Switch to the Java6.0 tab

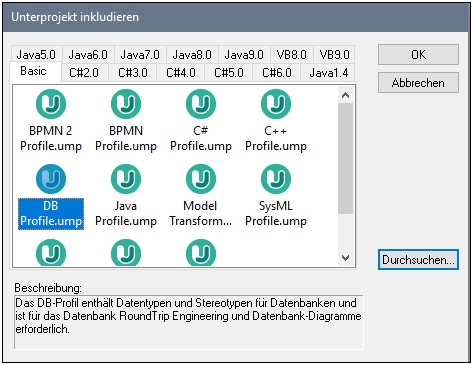pos(88,55)
